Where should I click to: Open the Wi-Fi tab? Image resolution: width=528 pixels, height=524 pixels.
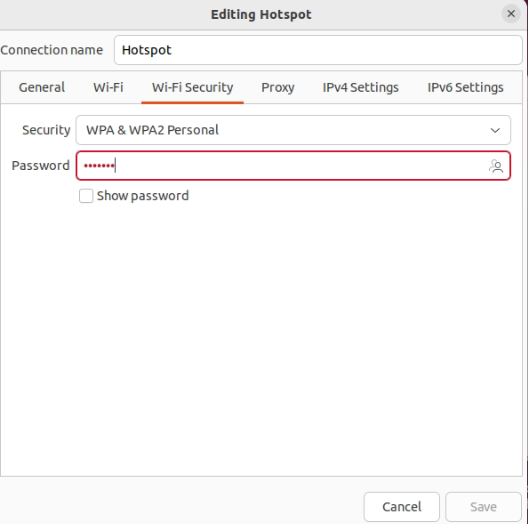pos(108,88)
